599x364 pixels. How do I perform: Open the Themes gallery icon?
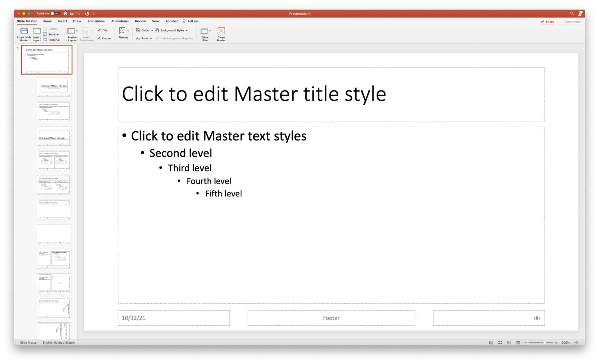pos(122,31)
